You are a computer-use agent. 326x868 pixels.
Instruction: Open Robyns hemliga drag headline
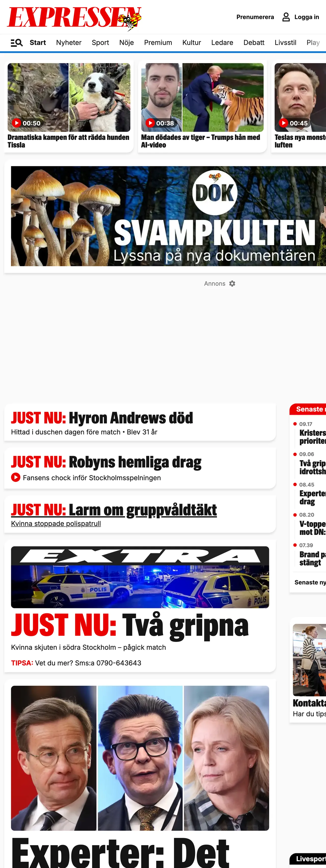pos(106,462)
